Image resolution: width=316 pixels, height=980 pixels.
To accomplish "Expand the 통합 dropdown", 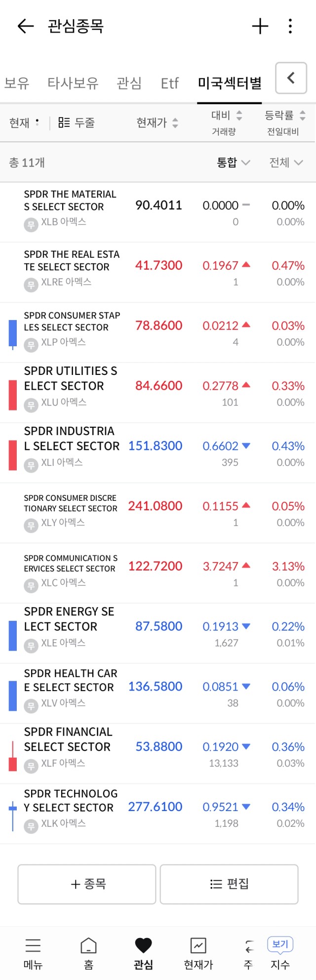I will point(233,163).
